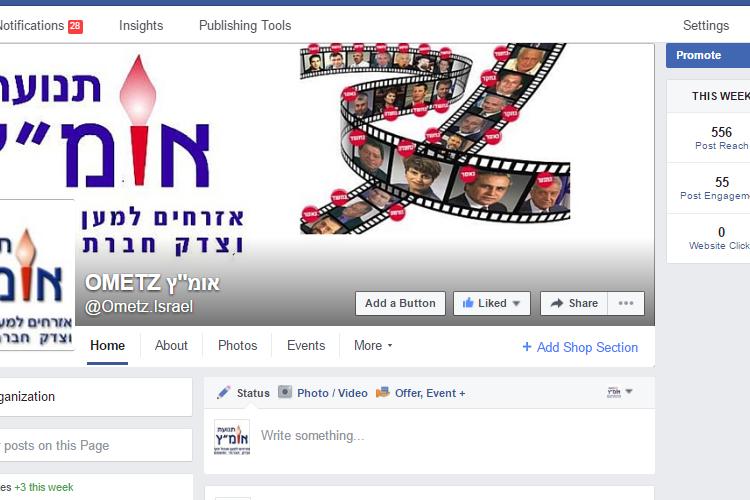Open Publishing Tools in the top menu
Image resolution: width=750 pixels, height=500 pixels.
pyautogui.click(x=245, y=25)
